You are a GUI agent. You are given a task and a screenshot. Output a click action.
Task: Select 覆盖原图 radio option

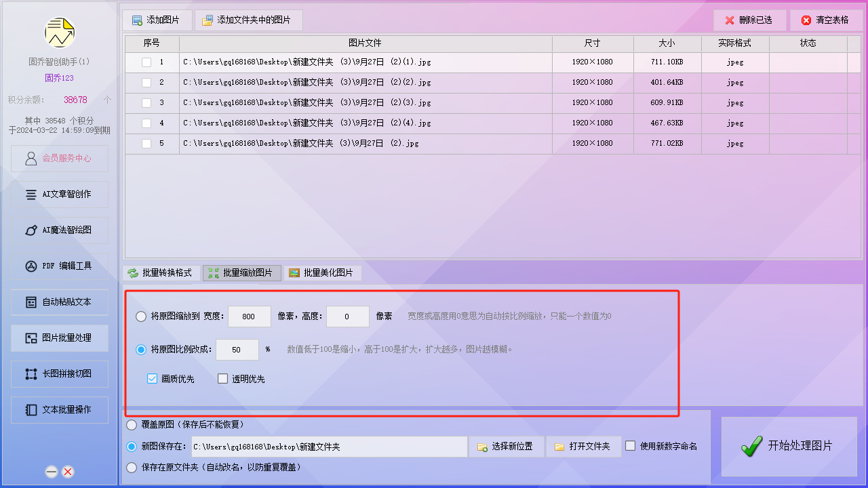(x=132, y=425)
